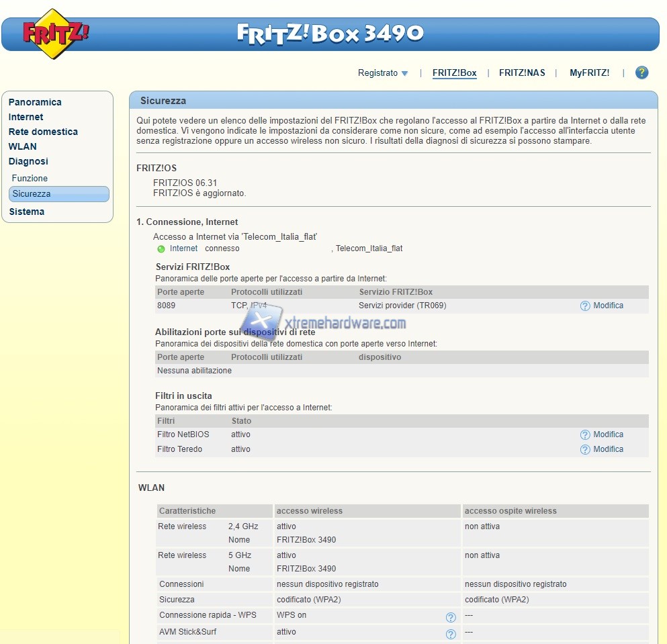Image resolution: width=667 pixels, height=644 pixels.
Task: Open help icon for AVM Stick&Surf
Action: pyautogui.click(x=451, y=633)
